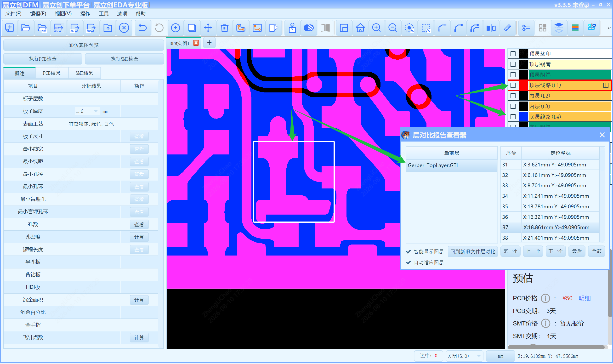This screenshot has width=613, height=364.
Task: Click the circled X close-file icon
Action: (124, 28)
